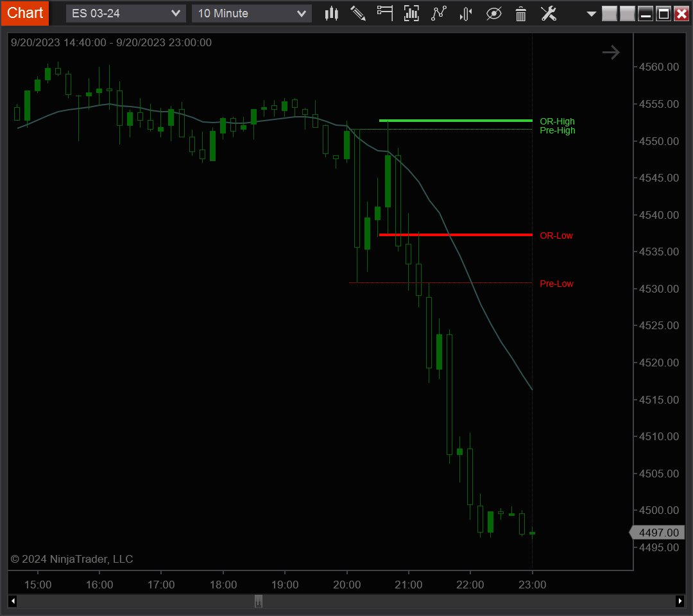Image resolution: width=693 pixels, height=616 pixels.
Task: Toggle the eye visibility icon in toolbar
Action: tap(493, 13)
